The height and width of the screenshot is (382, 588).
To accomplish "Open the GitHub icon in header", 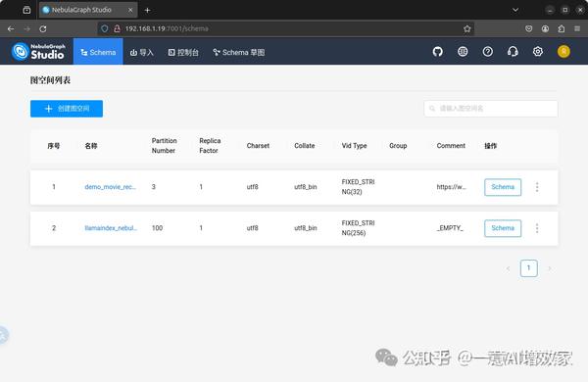I will (x=437, y=51).
